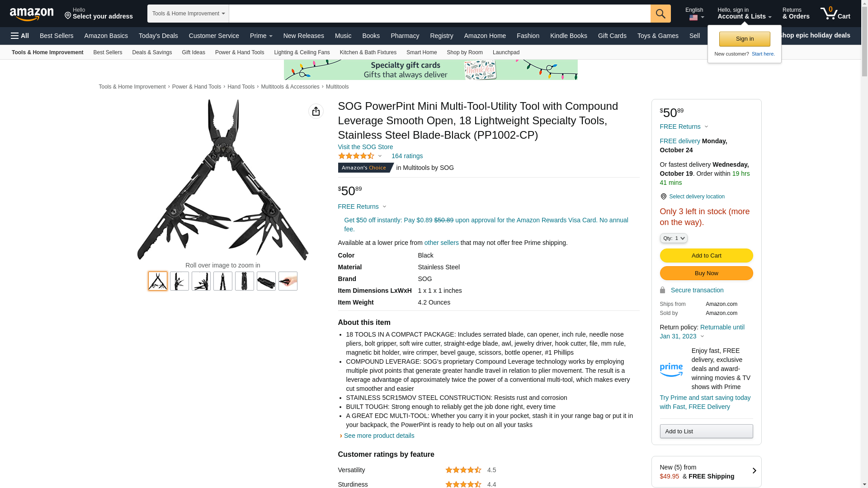Click inside the search text field
This screenshot has width=868, height=488.
point(439,14)
